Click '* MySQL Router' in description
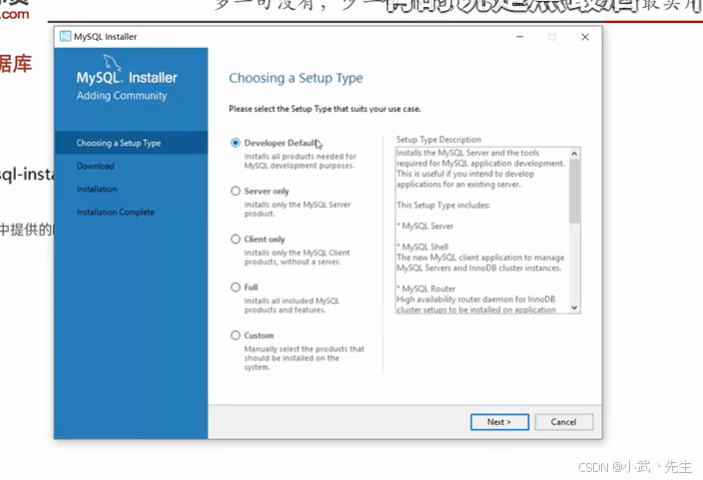703x480 pixels. (x=426, y=289)
